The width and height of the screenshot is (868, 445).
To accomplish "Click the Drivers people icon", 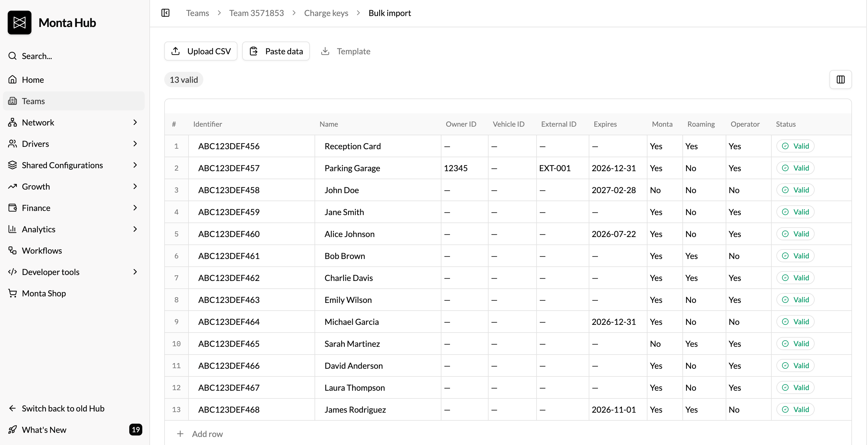I will pyautogui.click(x=12, y=144).
